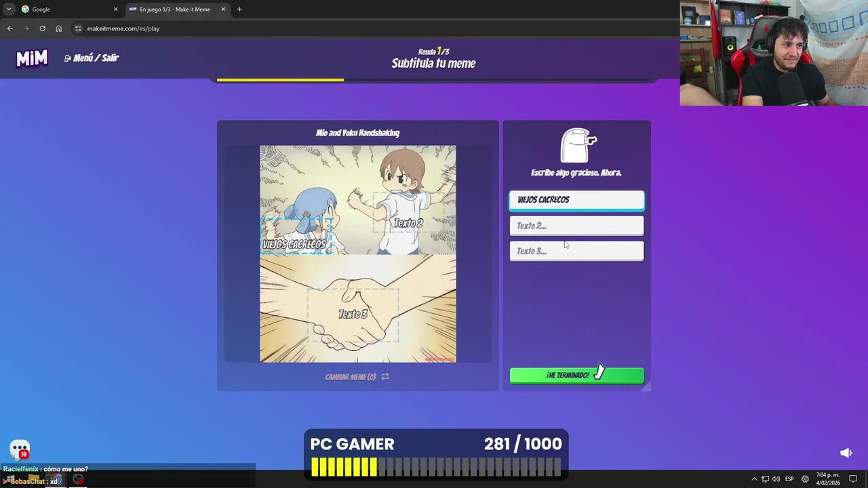This screenshot has height=488, width=868.
Task: Reload the current page
Action: pos(42,28)
